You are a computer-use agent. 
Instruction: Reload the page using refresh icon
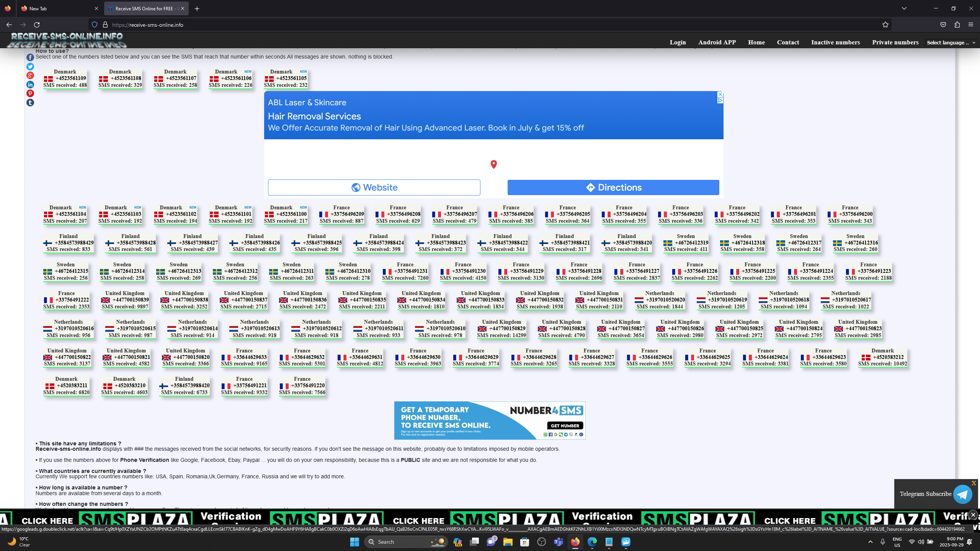(x=37, y=25)
